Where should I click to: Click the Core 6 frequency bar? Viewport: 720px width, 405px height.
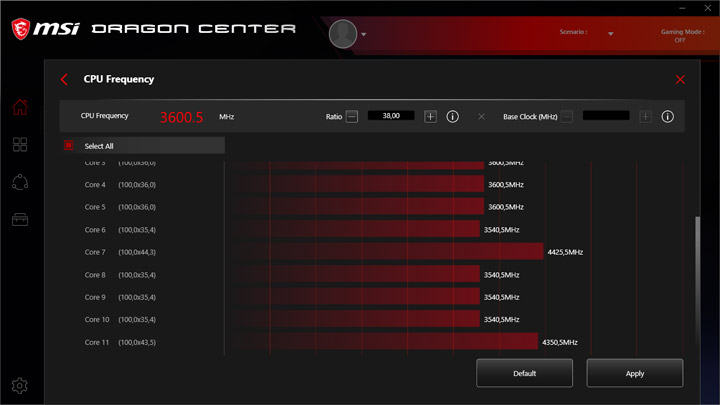352,229
